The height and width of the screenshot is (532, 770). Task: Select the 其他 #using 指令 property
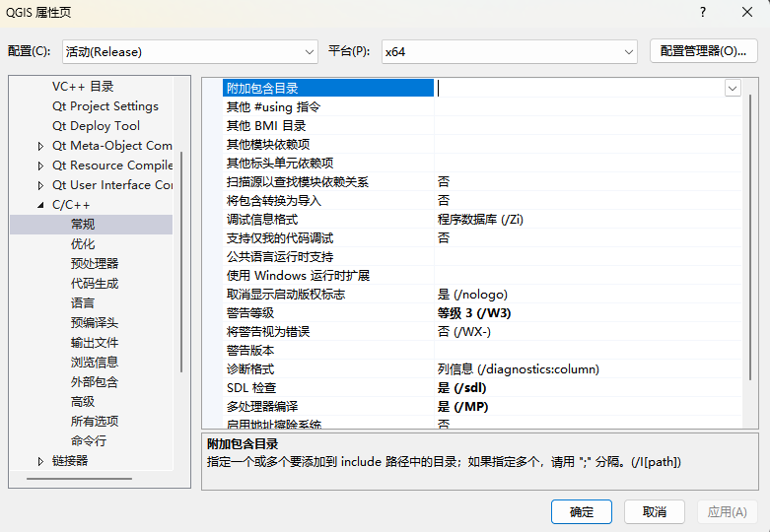coord(273,107)
